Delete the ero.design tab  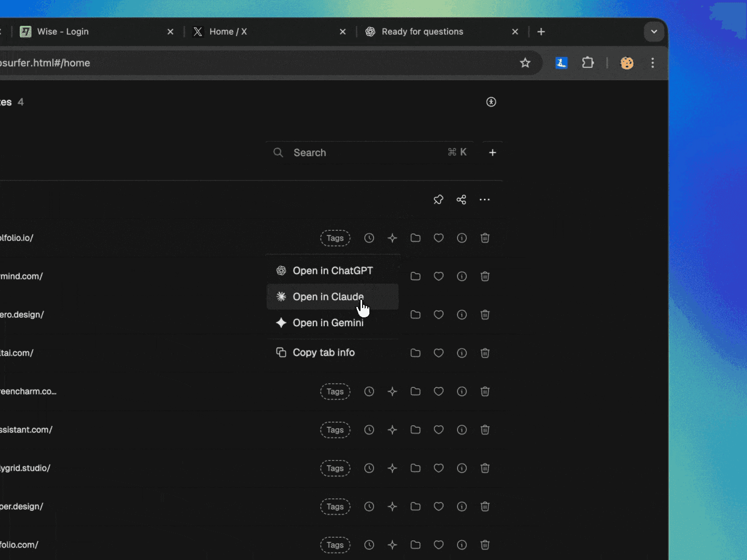coord(485,315)
